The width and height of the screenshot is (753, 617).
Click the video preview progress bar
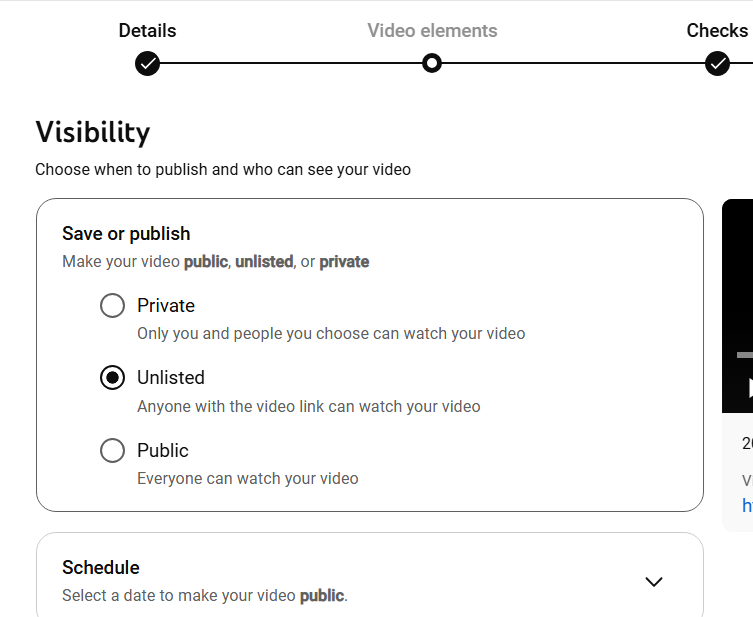pyautogui.click(x=745, y=355)
